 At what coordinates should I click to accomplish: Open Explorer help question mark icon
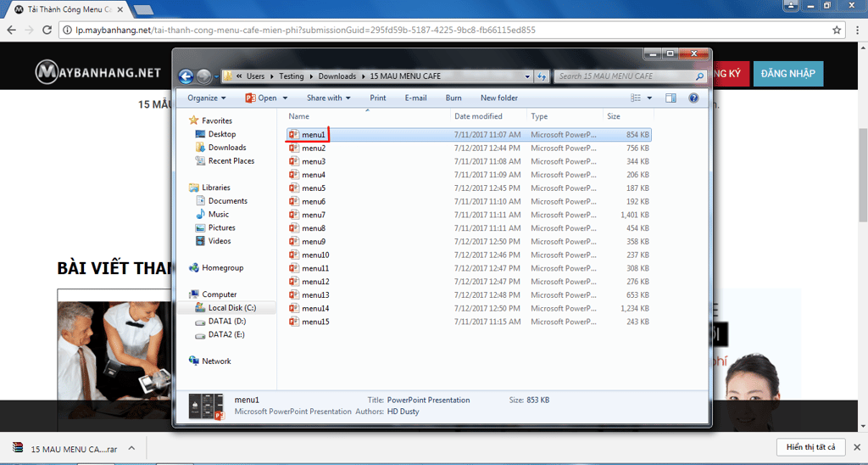coord(693,98)
